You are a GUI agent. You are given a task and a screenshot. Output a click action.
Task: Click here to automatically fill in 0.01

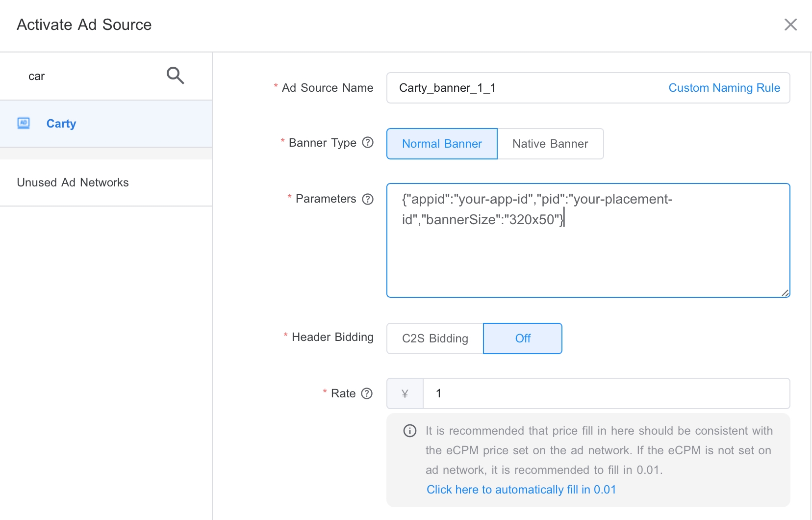click(x=521, y=490)
